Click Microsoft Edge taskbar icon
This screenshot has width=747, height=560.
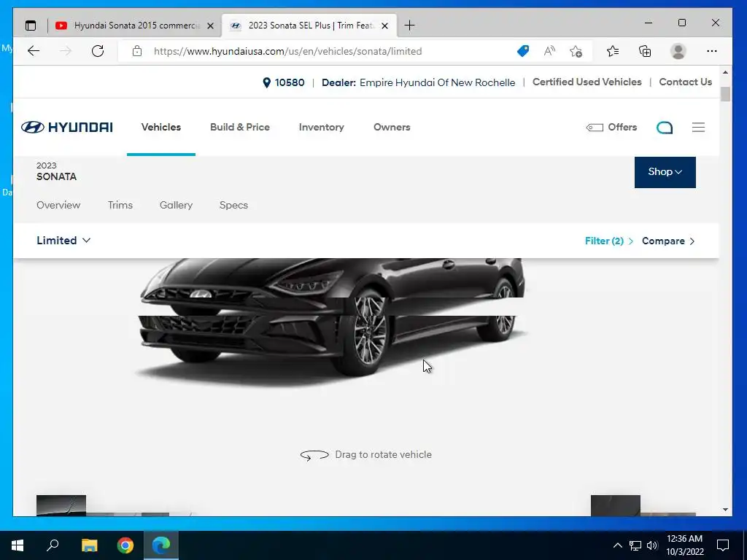point(161,545)
